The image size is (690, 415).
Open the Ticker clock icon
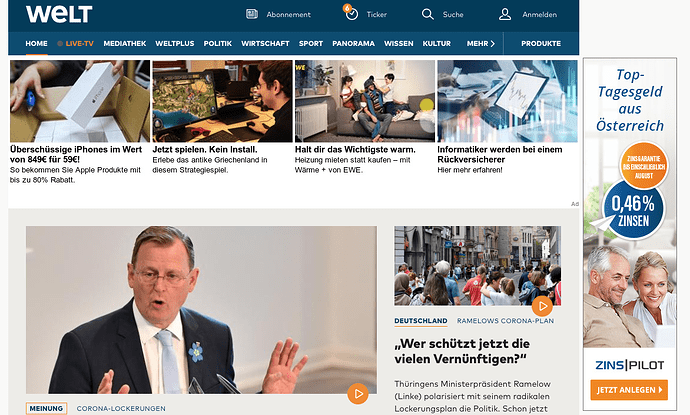(x=352, y=14)
